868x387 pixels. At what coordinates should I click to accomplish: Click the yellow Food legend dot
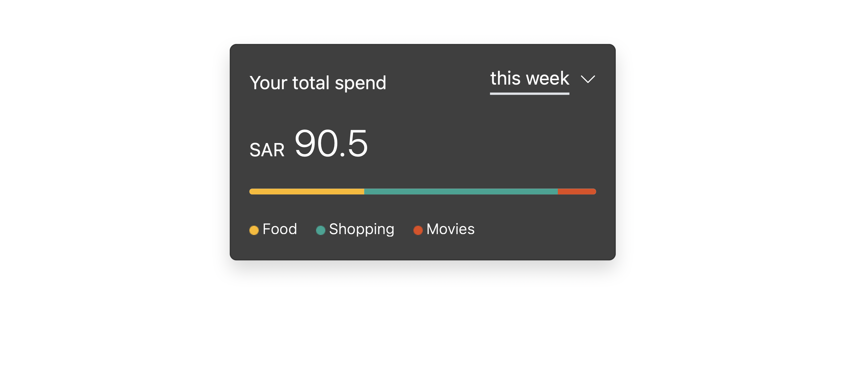coord(254,230)
